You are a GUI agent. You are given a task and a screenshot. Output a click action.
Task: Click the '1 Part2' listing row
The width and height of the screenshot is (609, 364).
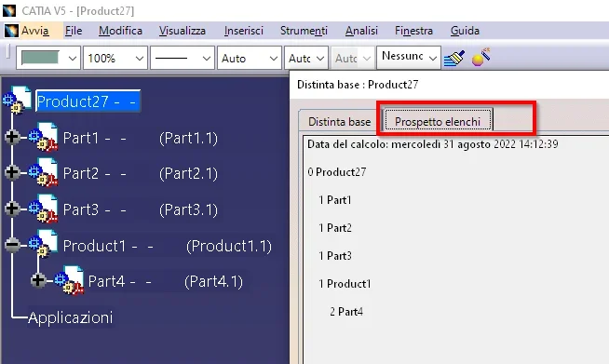[x=335, y=228]
